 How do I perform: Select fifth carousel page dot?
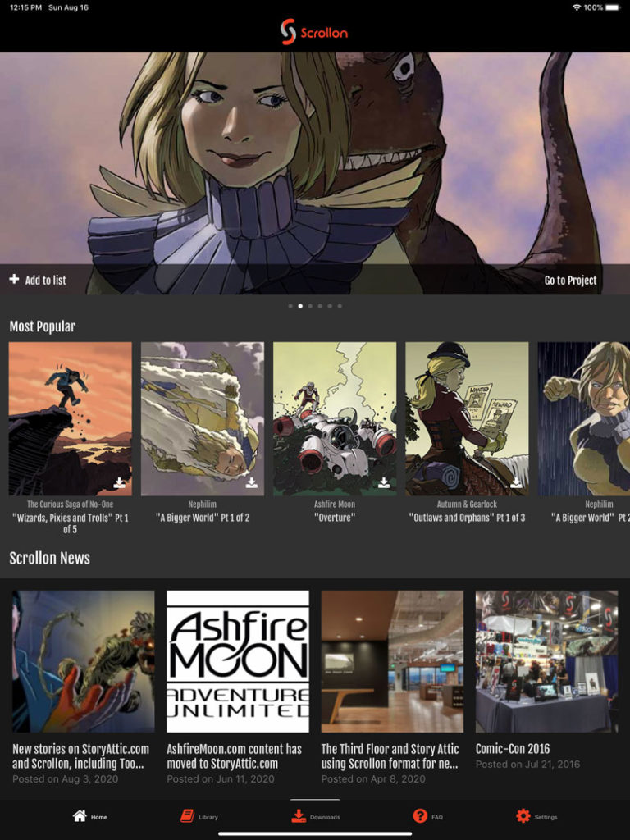(330, 306)
